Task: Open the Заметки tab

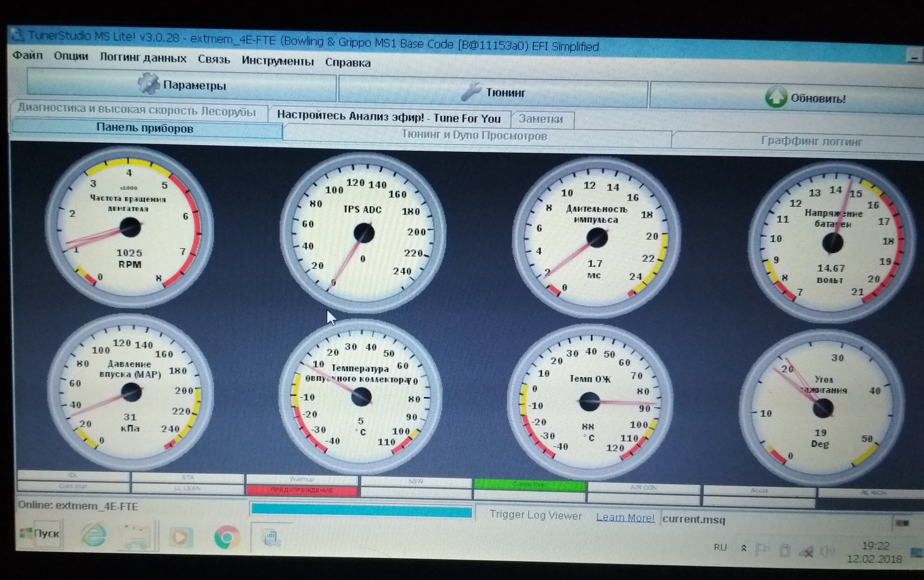Action: point(541,119)
